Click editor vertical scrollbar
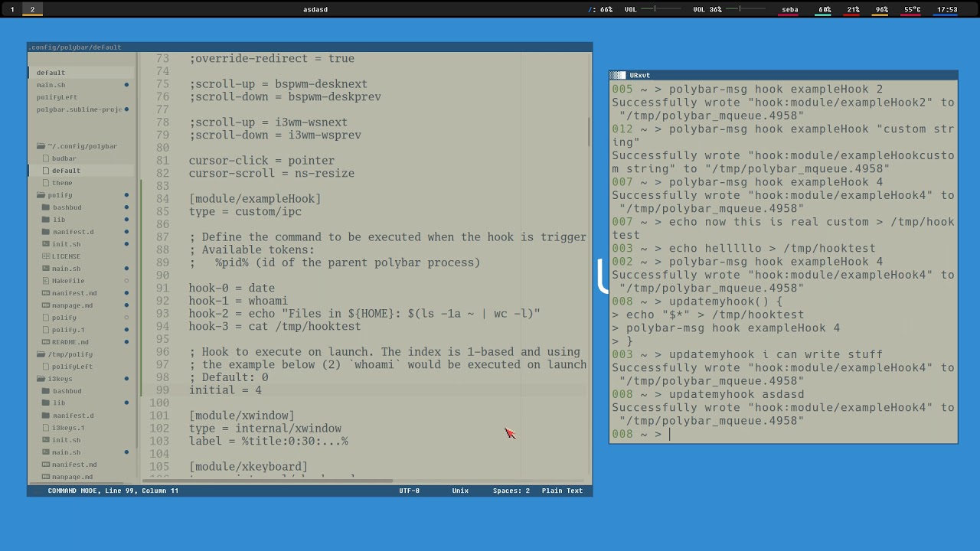 (x=589, y=132)
